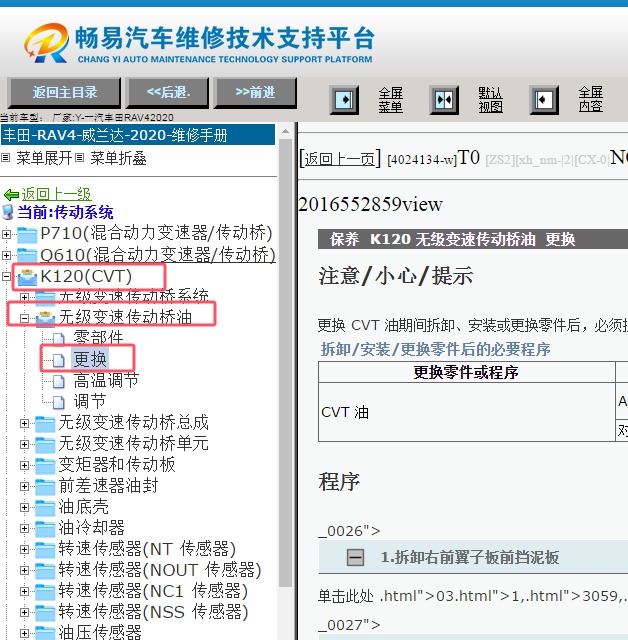Open the 零部件 document
The height and width of the screenshot is (640, 628).
pos(98,338)
